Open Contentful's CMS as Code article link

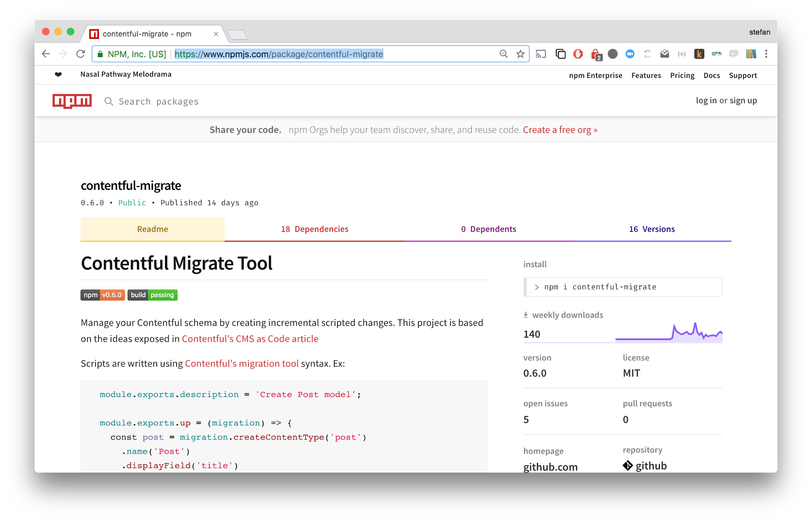pyautogui.click(x=250, y=339)
